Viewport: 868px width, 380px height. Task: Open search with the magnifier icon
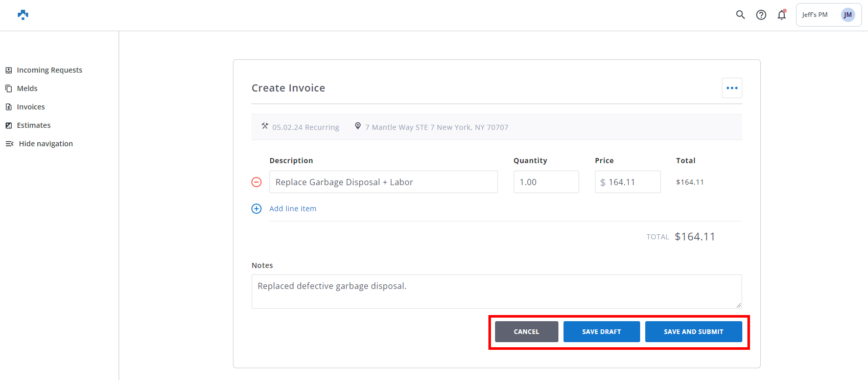click(x=740, y=15)
